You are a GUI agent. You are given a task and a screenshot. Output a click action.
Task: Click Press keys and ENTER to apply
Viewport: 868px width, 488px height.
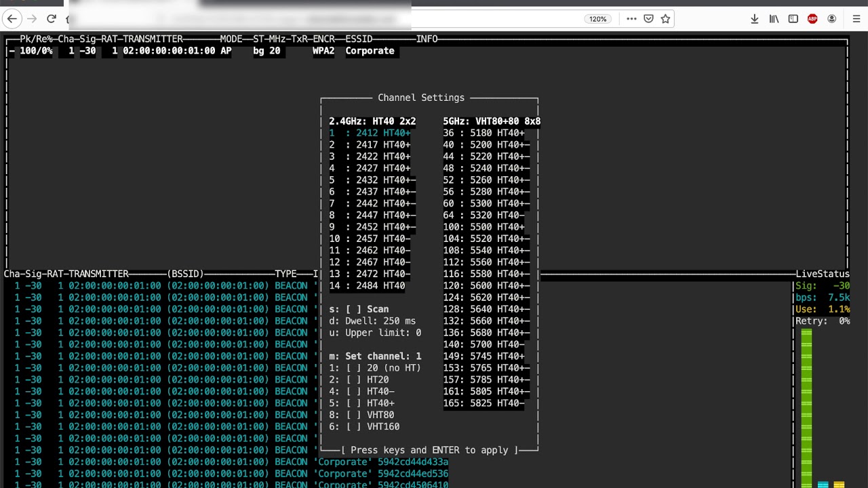429,450
